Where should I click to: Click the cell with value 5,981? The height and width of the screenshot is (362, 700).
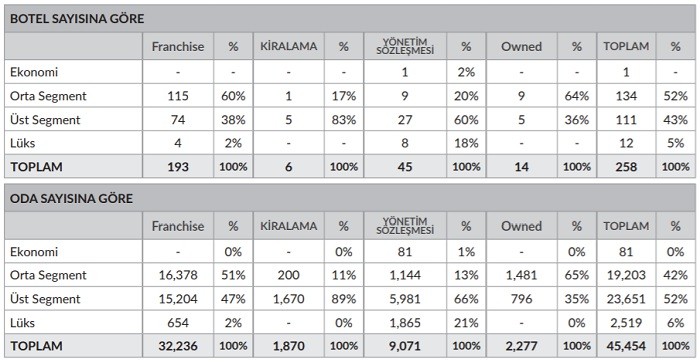pos(405,299)
